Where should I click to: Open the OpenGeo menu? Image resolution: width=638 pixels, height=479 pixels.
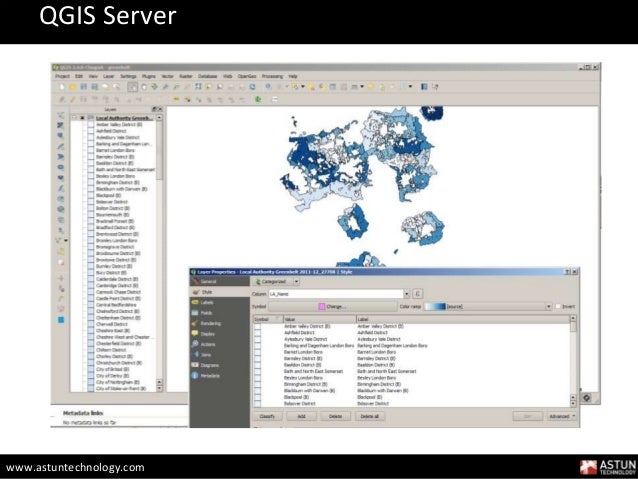247,76
